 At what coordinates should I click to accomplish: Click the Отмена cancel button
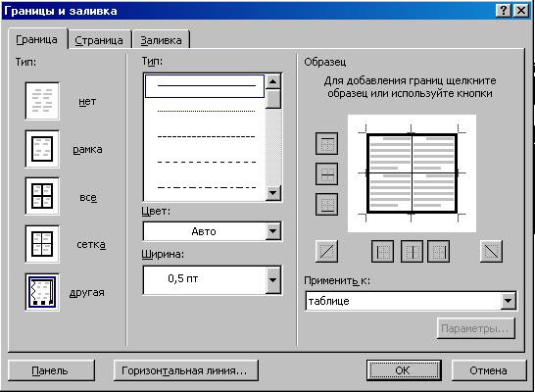[489, 370]
